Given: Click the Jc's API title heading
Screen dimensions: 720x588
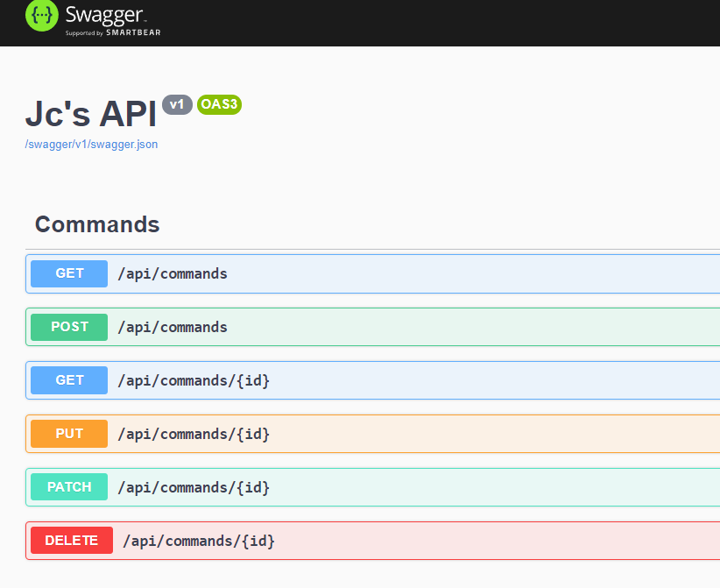Looking at the screenshot, I should click(90, 113).
